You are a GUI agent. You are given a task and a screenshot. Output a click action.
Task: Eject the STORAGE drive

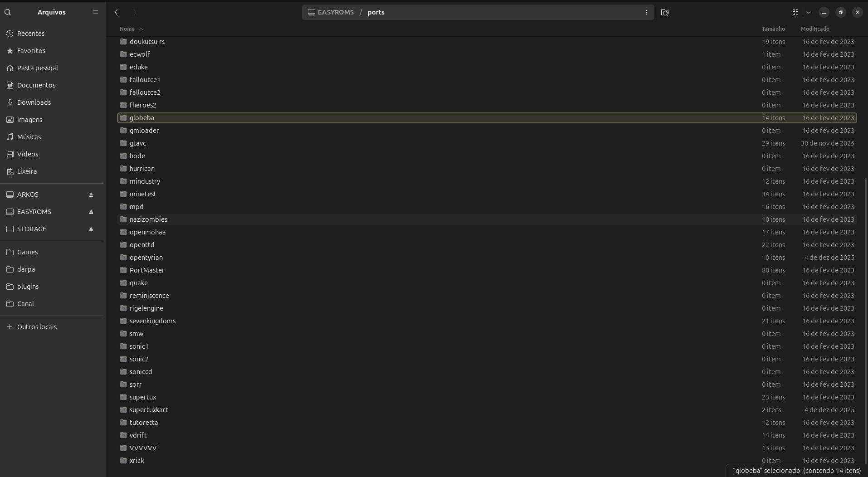[91, 229]
